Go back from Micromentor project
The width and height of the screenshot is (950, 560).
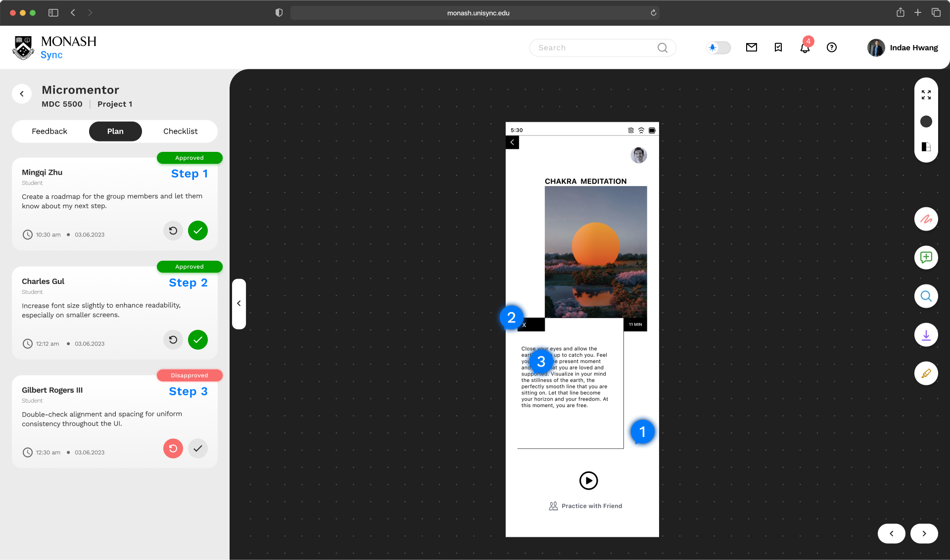pyautogui.click(x=22, y=94)
